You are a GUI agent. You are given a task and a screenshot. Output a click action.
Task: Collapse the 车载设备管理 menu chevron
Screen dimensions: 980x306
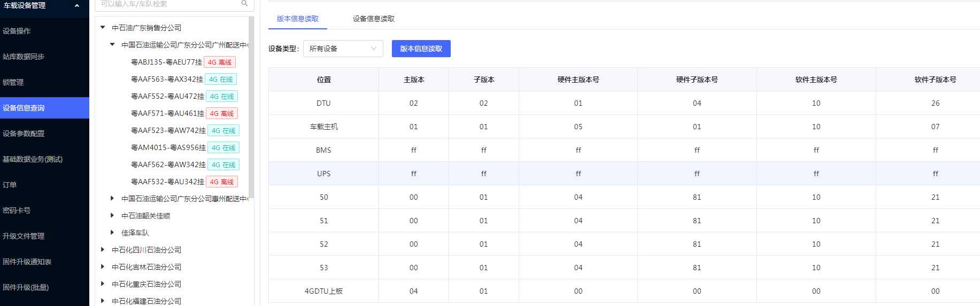pos(77,5)
